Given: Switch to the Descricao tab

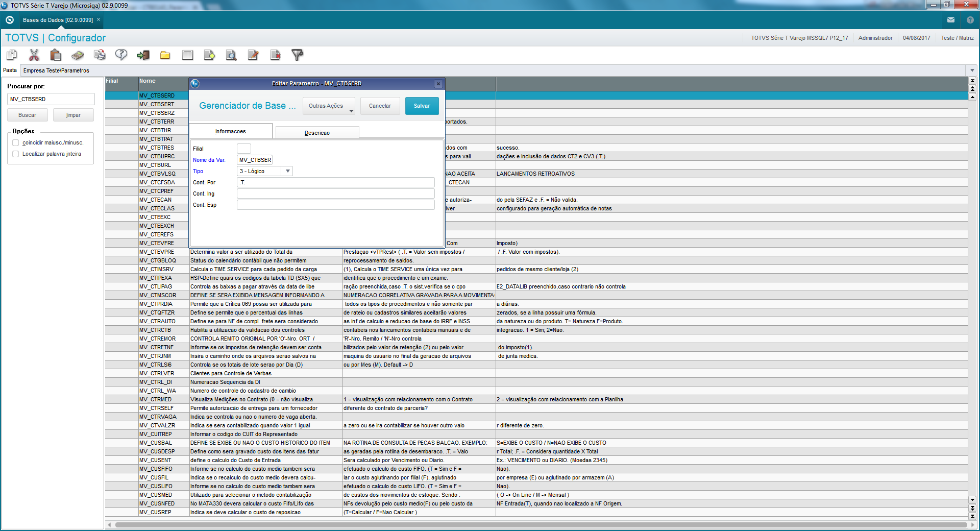Looking at the screenshot, I should (317, 133).
